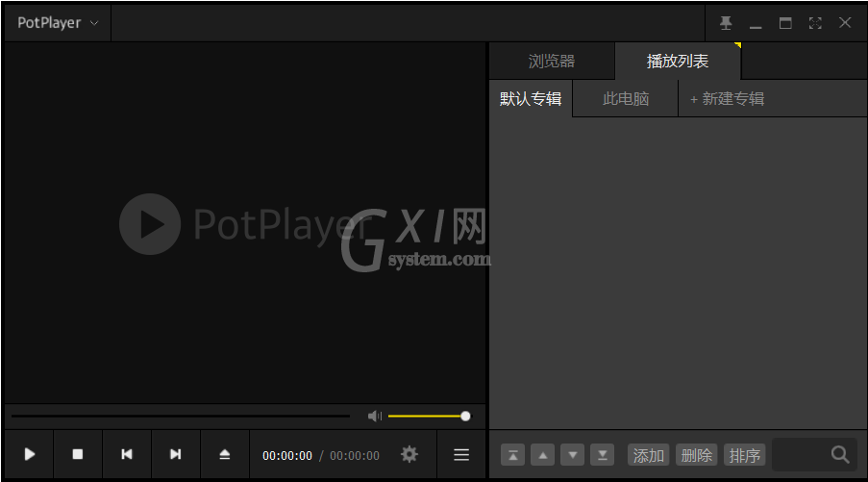Open the 默认专辑 album tab

pyautogui.click(x=531, y=99)
